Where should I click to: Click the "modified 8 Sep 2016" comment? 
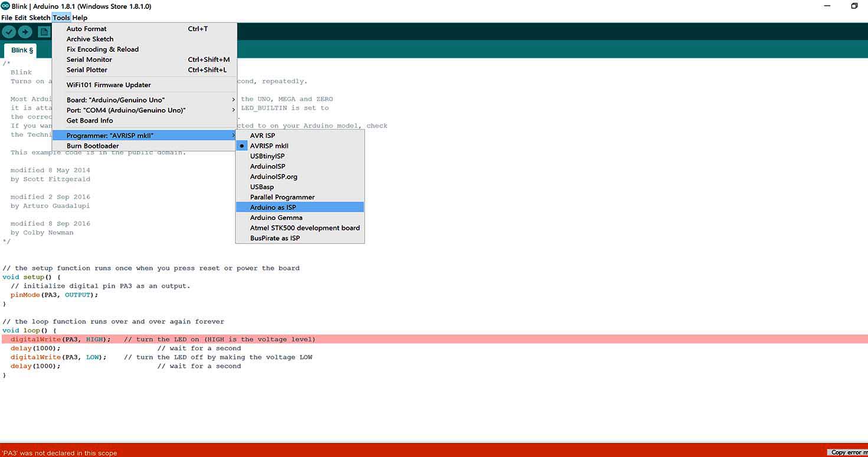click(50, 223)
